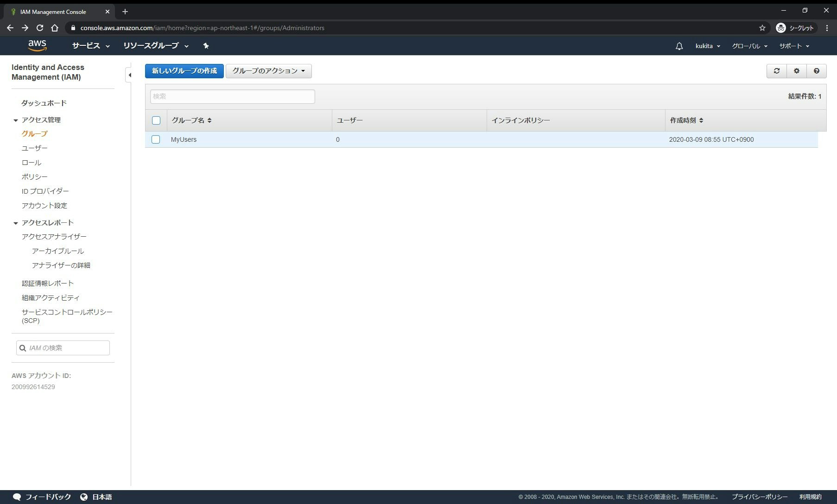The width and height of the screenshot is (837, 504).
Task: Open プライバシーポリシー link
Action: coord(760,497)
